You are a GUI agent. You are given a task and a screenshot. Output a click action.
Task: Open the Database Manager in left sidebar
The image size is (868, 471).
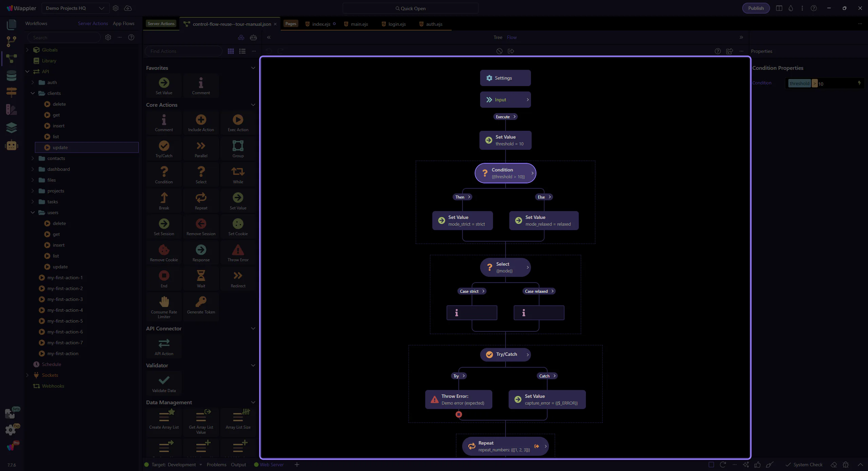tap(11, 76)
